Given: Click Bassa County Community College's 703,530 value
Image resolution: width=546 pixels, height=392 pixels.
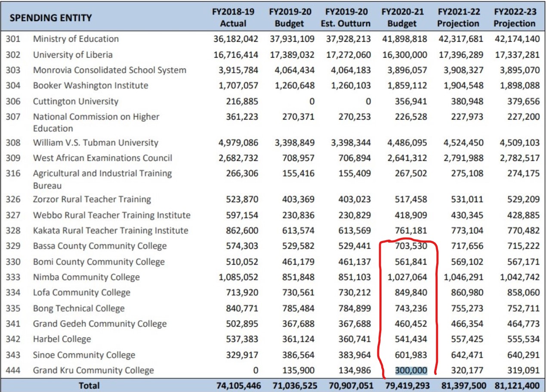Looking at the screenshot, I should coord(411,246).
